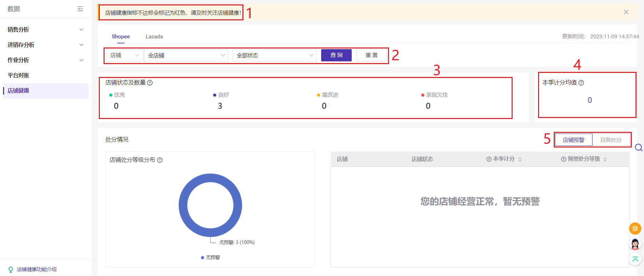This screenshot has width=644, height=276.
Task: Click help icon next to 店铺状态及数量
Action: pyautogui.click(x=150, y=83)
